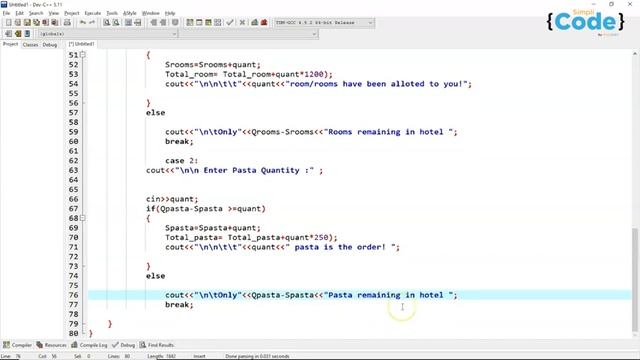Select the [*] Untitled1 editor tab

tap(81, 44)
